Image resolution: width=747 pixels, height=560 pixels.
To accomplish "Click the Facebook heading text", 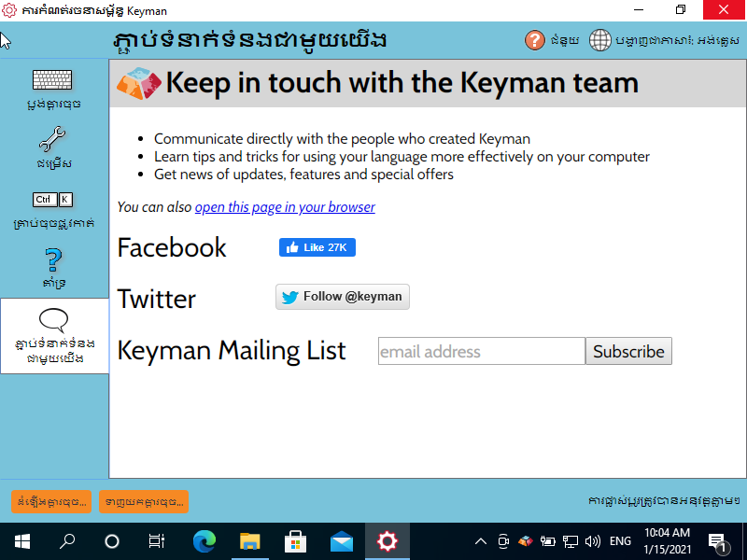I will click(x=172, y=247).
